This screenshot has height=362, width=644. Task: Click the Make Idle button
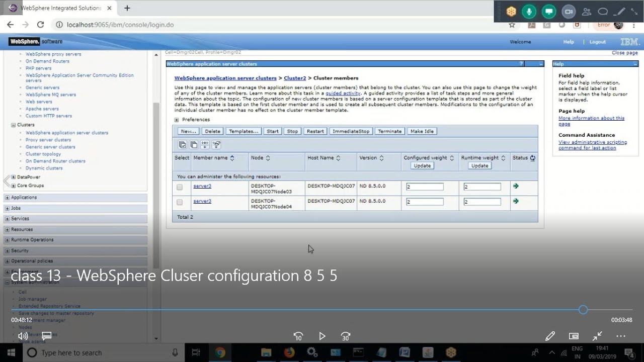(422, 131)
